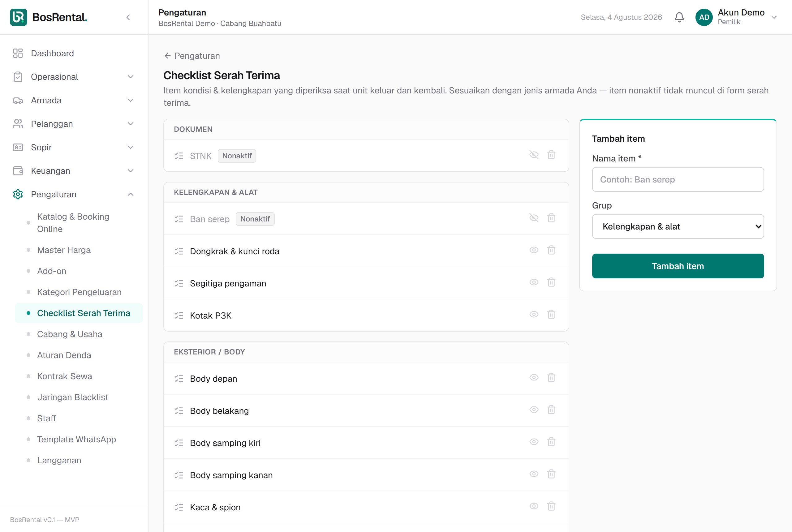Go to Add-on settings

coord(79,271)
